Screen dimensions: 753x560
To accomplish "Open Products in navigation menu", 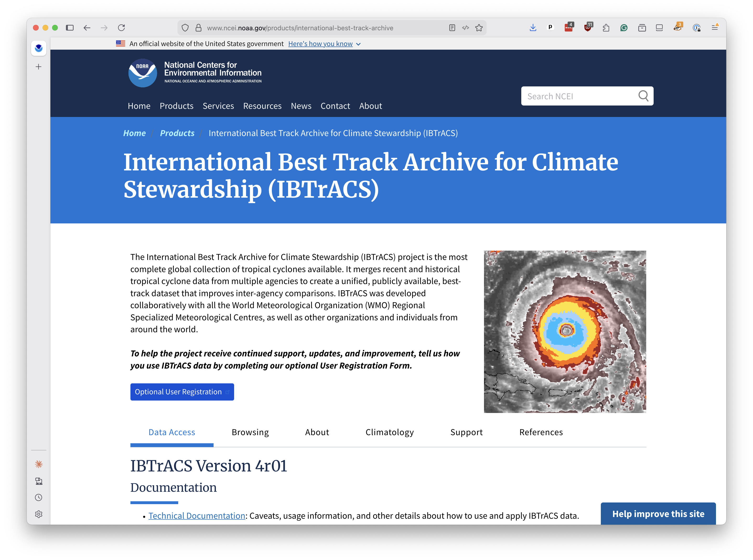I will click(176, 106).
